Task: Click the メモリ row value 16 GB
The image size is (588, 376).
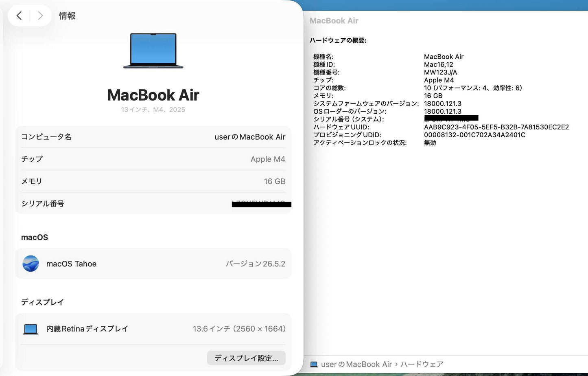Action: pos(275,181)
